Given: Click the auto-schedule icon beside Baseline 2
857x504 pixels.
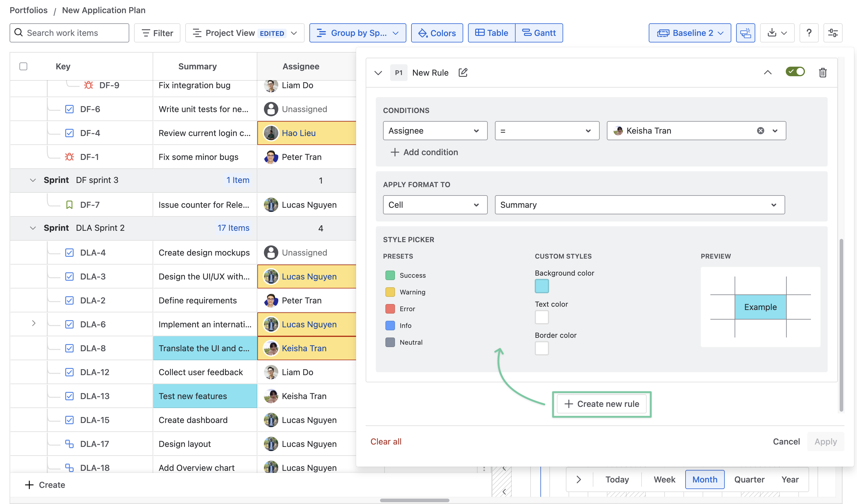Looking at the screenshot, I should (745, 33).
